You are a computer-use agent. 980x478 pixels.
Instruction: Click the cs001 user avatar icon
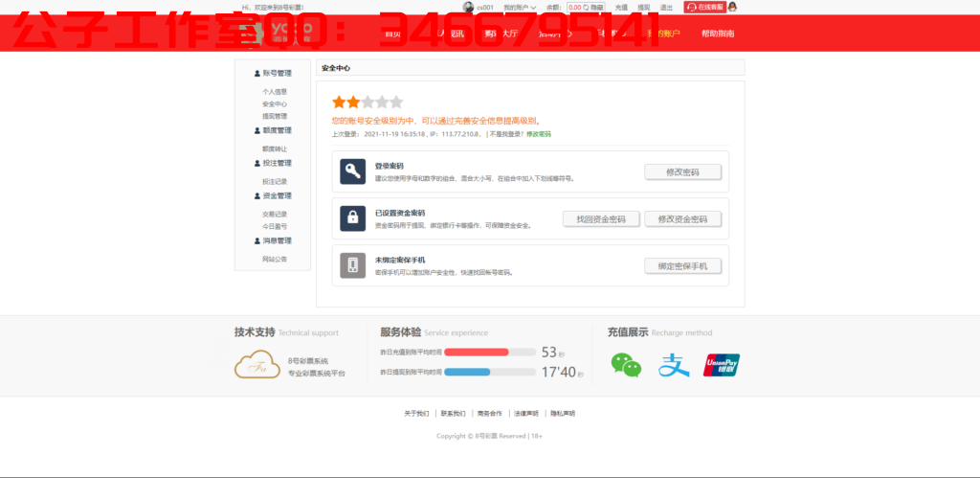(468, 7)
